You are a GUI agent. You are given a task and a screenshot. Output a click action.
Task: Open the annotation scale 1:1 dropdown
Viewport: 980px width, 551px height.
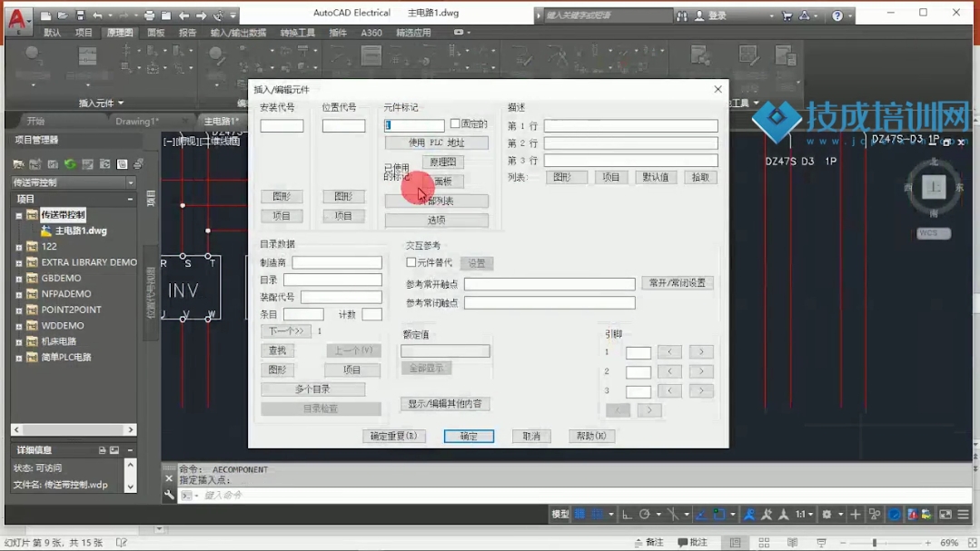804,514
